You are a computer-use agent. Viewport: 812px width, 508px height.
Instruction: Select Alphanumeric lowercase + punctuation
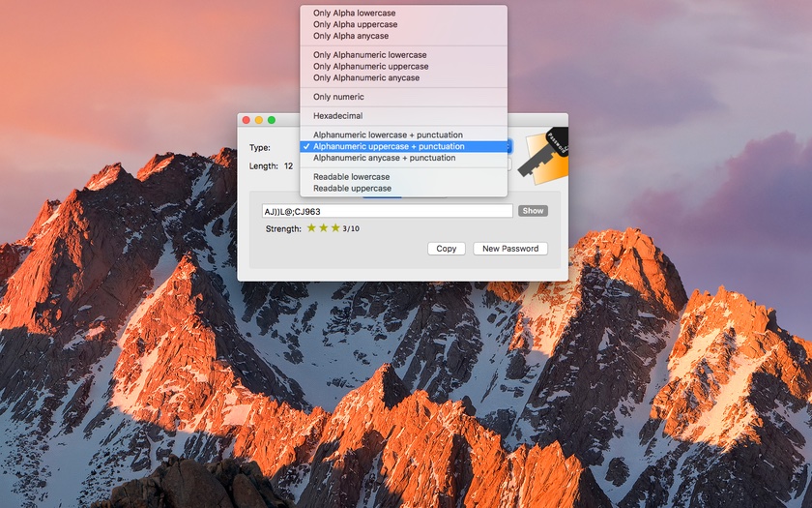pos(388,135)
